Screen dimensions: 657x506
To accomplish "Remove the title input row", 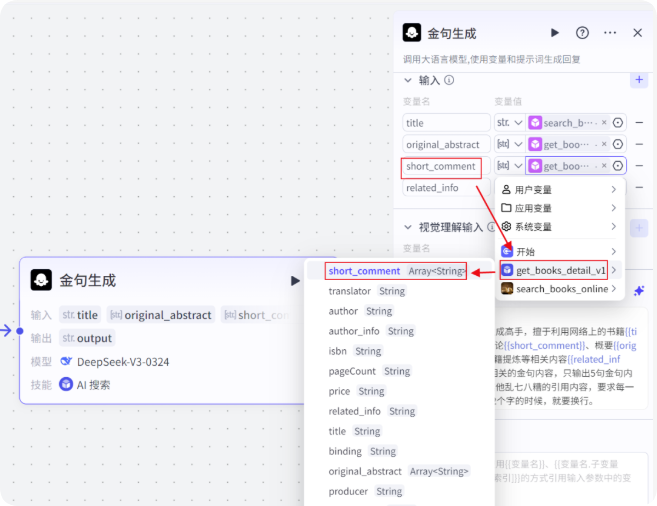I will (x=639, y=123).
